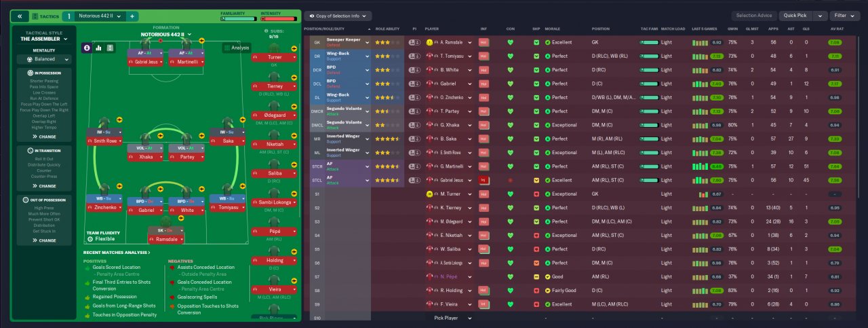The width and height of the screenshot is (868, 328).
Task: Collapse the tactics panel with double-arrow icon
Action: point(20,16)
